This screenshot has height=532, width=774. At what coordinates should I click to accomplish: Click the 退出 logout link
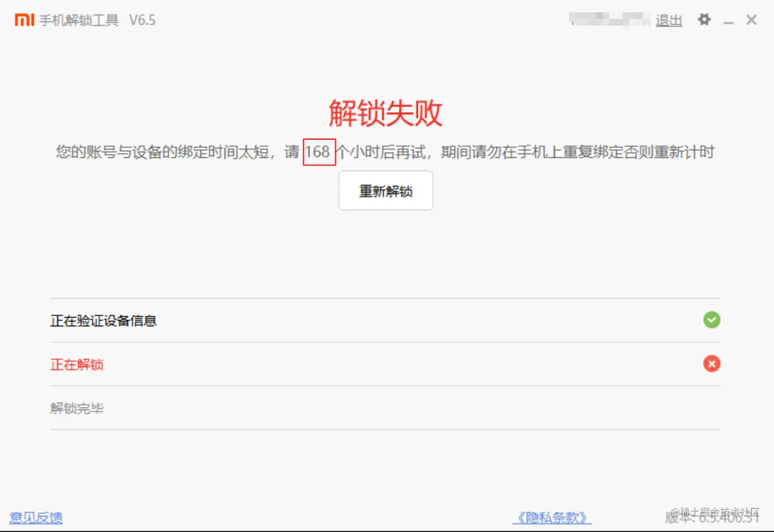669,21
